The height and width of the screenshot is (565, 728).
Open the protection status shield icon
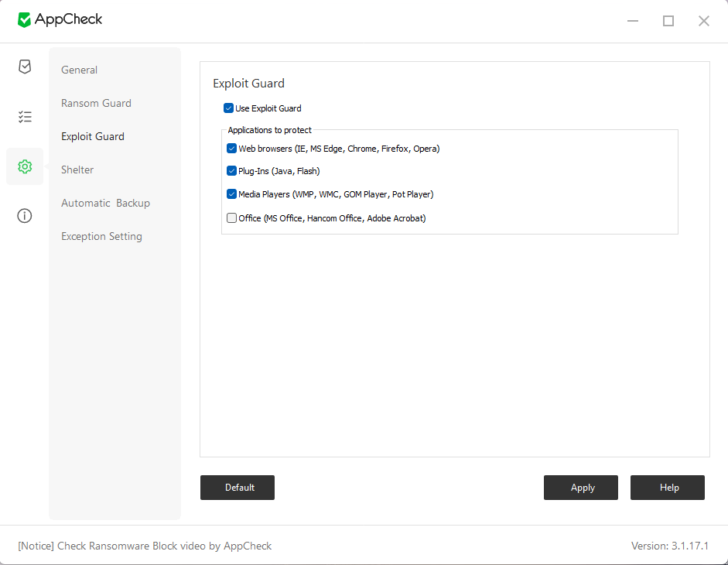pos(25,67)
